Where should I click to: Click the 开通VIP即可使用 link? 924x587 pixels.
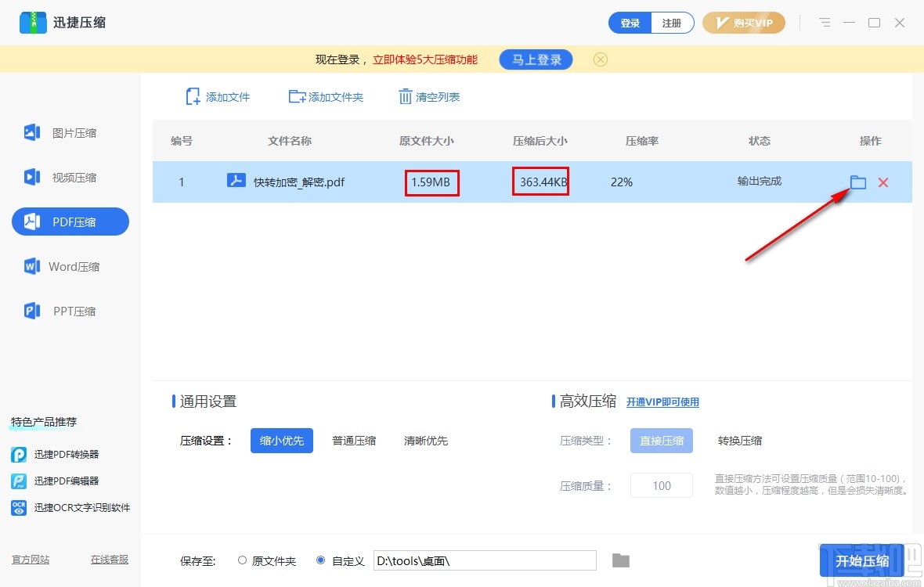[662, 402]
